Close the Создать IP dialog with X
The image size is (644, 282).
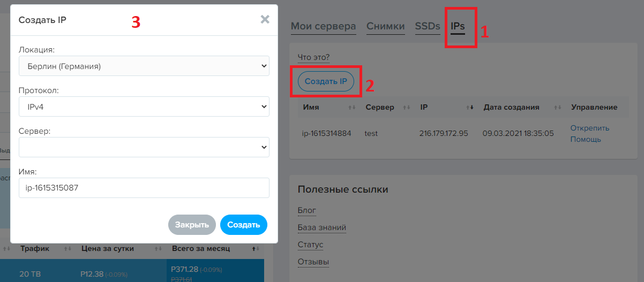265,20
